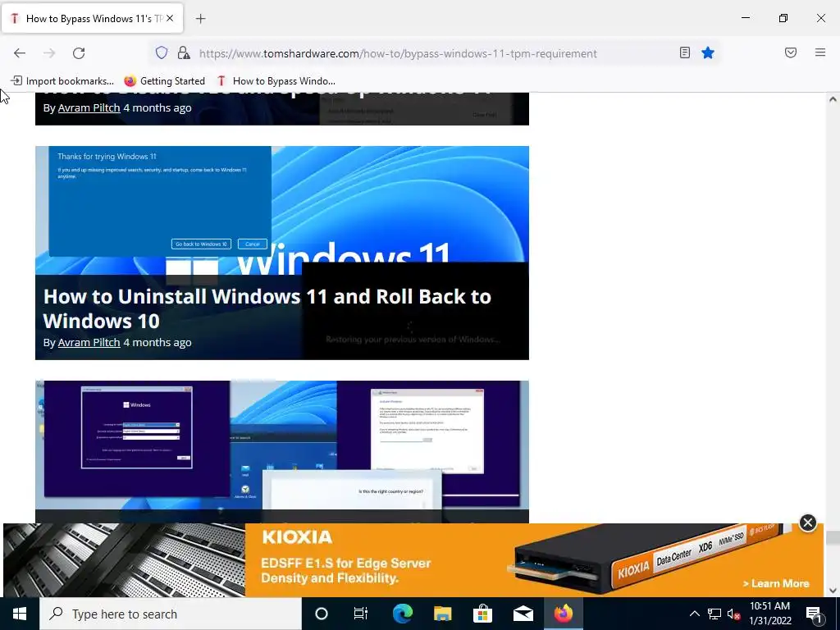The image size is (840, 630).
Task: Click Avram Piltch link under Roll Back article
Action: coord(89,342)
